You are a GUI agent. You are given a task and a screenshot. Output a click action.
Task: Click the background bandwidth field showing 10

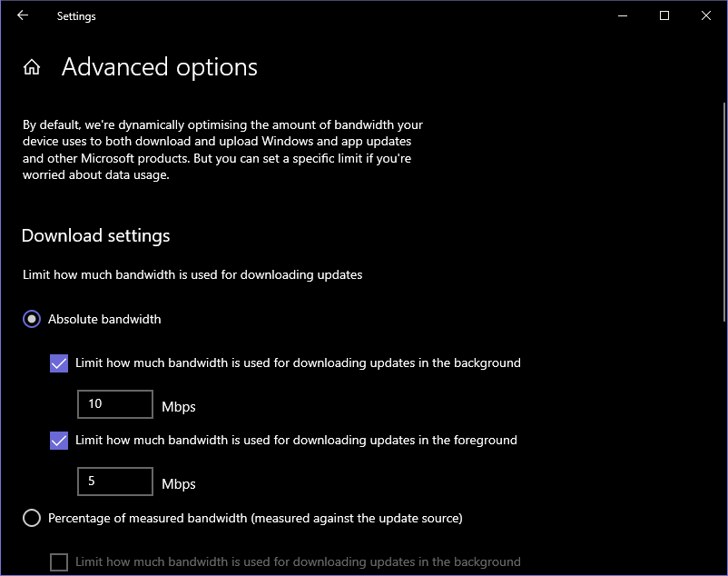click(x=114, y=404)
